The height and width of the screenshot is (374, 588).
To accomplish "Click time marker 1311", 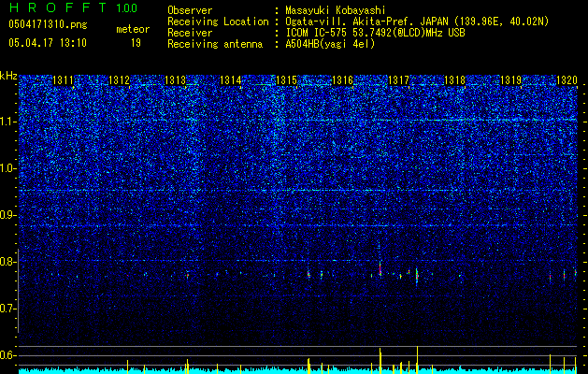I will 63,80.
